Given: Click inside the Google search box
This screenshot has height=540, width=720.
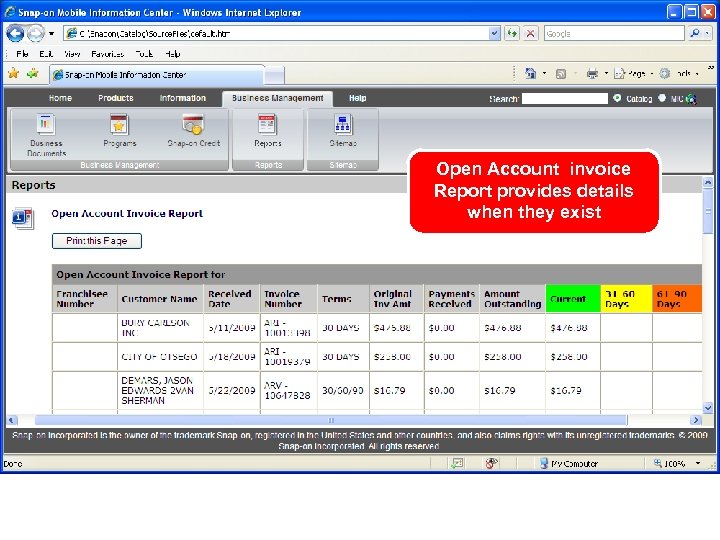Looking at the screenshot, I should coord(614,33).
